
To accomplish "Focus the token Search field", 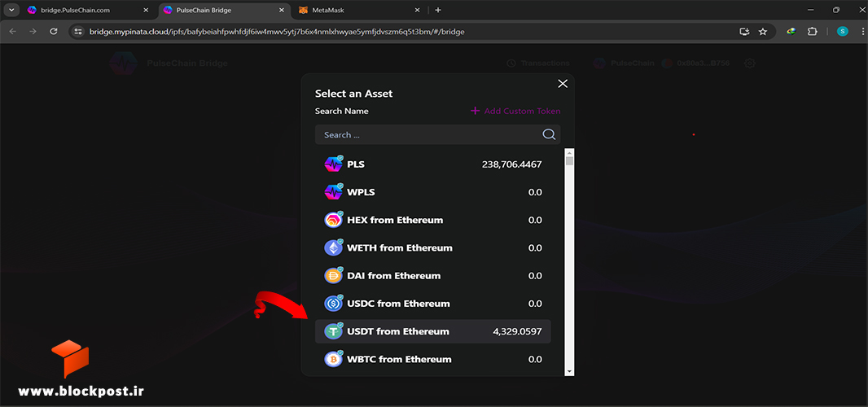I will tap(437, 134).
